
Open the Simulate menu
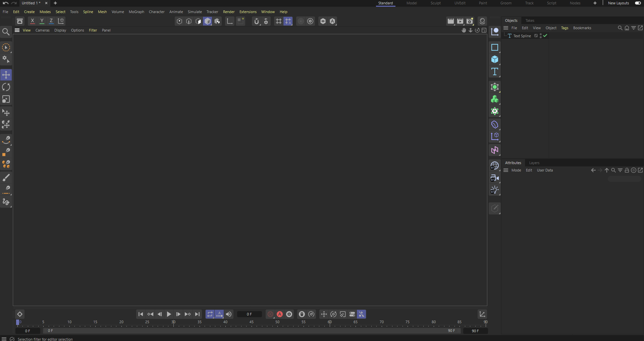pyautogui.click(x=195, y=12)
